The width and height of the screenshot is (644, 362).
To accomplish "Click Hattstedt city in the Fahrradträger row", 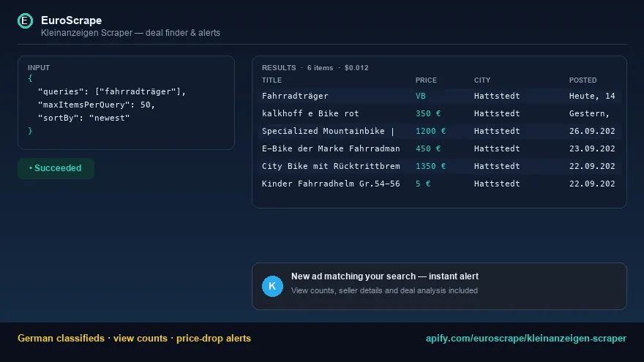I will click(497, 96).
